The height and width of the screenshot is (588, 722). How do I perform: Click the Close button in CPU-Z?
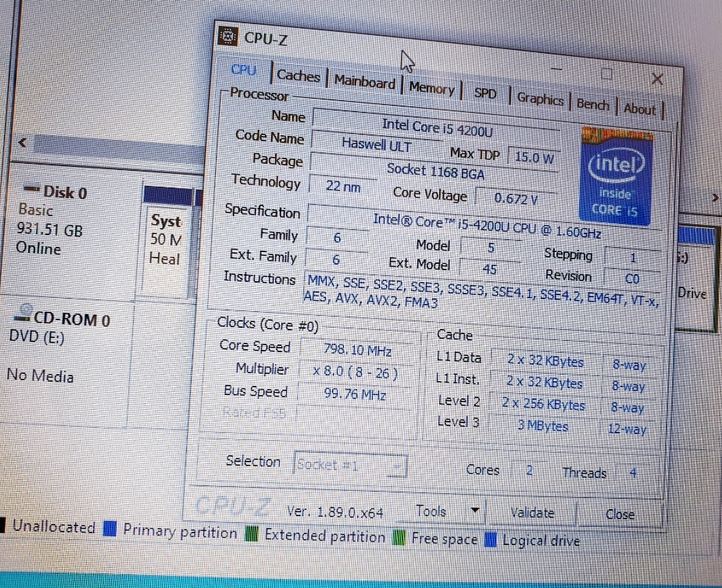click(620, 515)
